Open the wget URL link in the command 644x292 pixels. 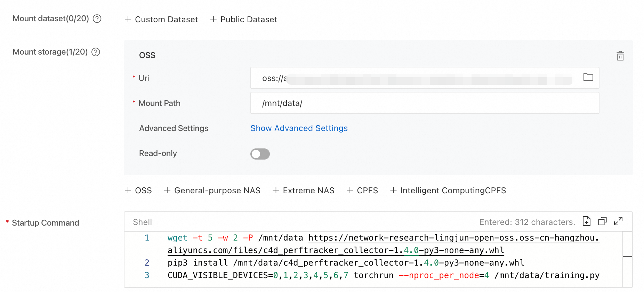coord(452,238)
